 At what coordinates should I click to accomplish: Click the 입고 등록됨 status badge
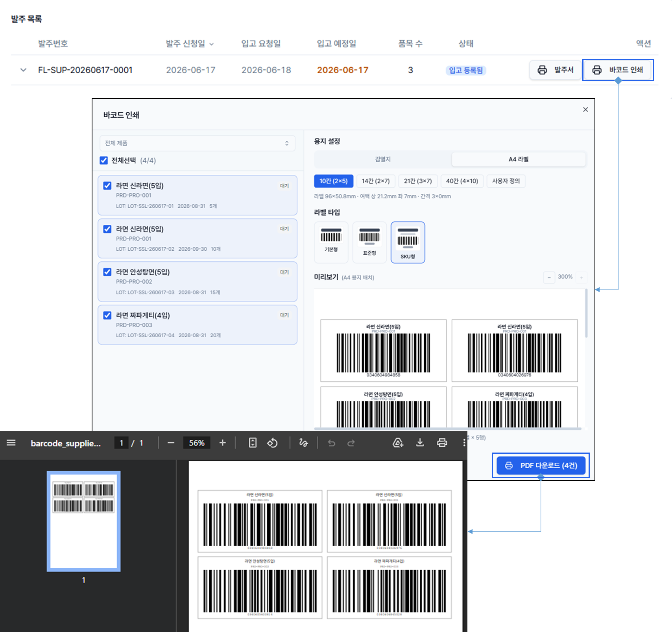[x=466, y=70]
